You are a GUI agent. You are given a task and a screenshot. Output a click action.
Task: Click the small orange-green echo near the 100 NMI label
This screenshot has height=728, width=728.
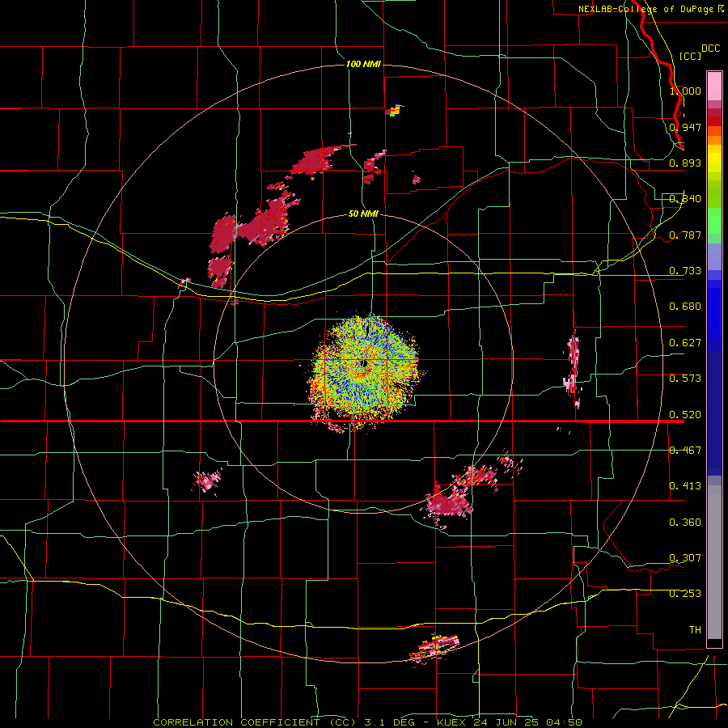pyautogui.click(x=394, y=111)
